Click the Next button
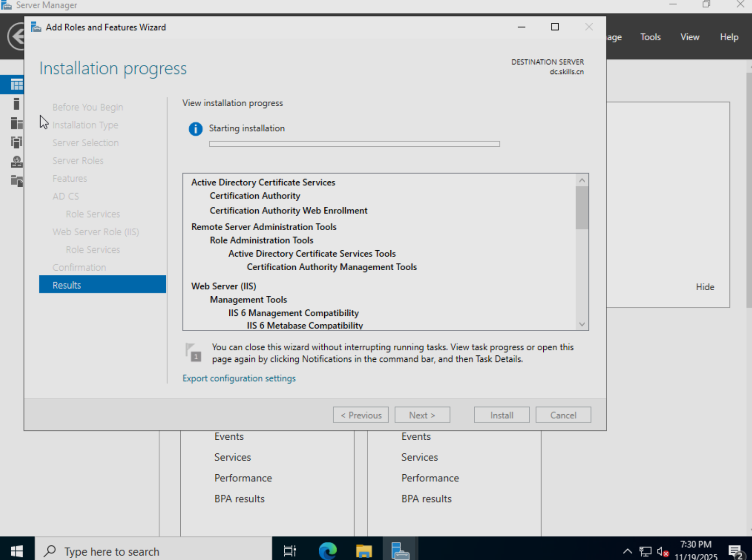Viewport: 752px width, 560px height. (422, 415)
